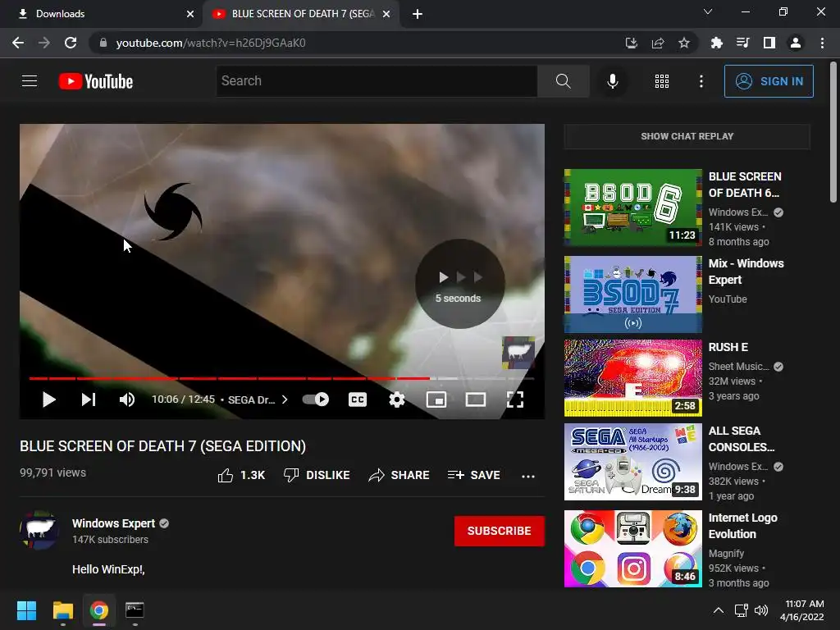Open the tab search chevron

pyautogui.click(x=708, y=11)
